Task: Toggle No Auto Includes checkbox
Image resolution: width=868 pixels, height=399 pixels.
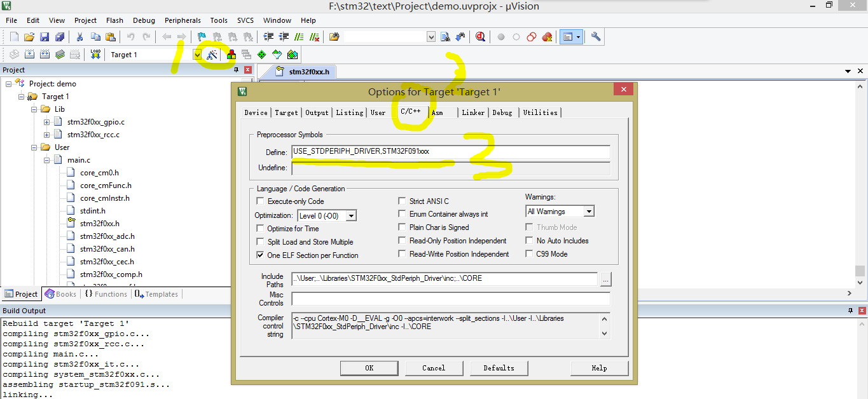Action: (530, 241)
